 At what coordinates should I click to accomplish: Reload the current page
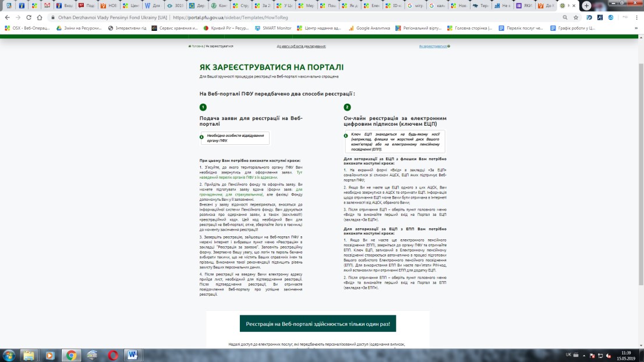click(x=29, y=17)
